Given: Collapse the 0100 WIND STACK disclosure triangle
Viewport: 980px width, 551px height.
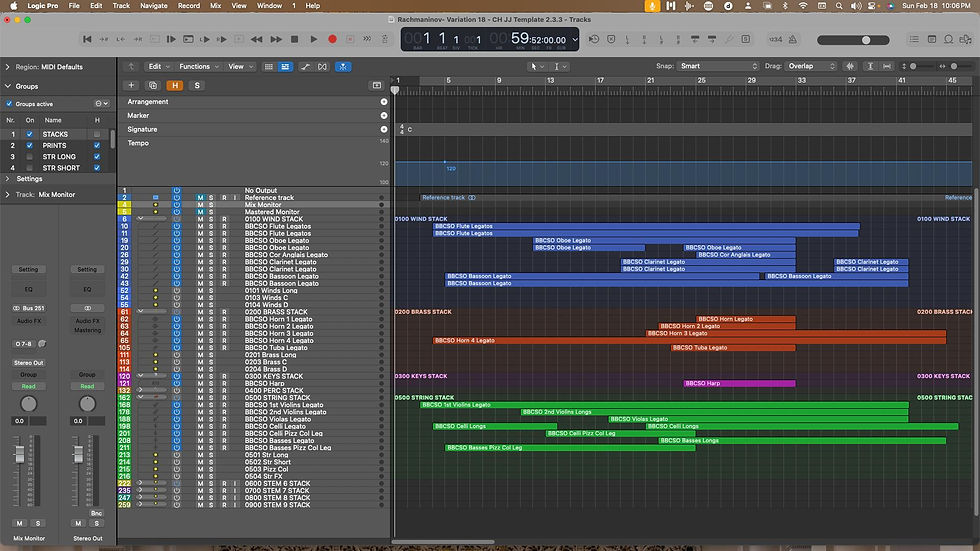Looking at the screenshot, I should 141,219.
